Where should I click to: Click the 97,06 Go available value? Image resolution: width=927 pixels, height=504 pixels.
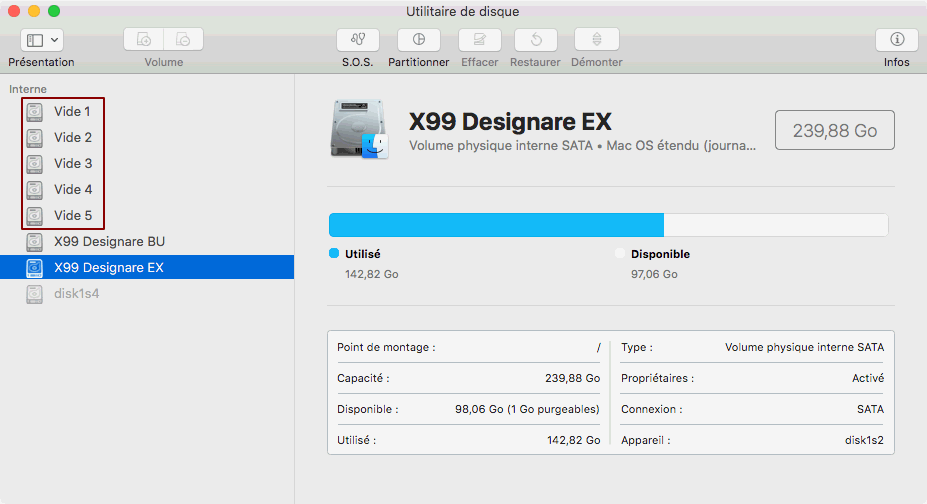[654, 274]
